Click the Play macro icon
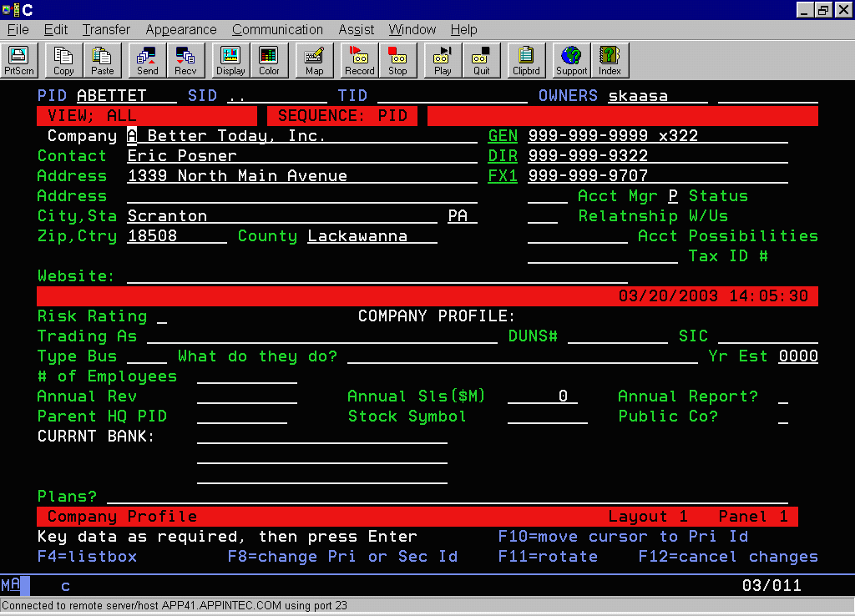Screen dimensions: 855x616 [443, 60]
